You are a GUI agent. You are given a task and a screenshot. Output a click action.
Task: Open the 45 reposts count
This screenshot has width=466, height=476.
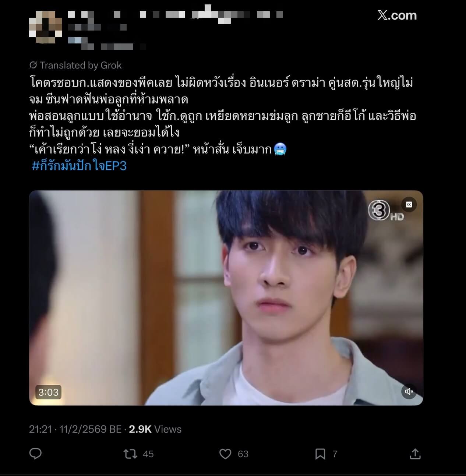point(148,454)
